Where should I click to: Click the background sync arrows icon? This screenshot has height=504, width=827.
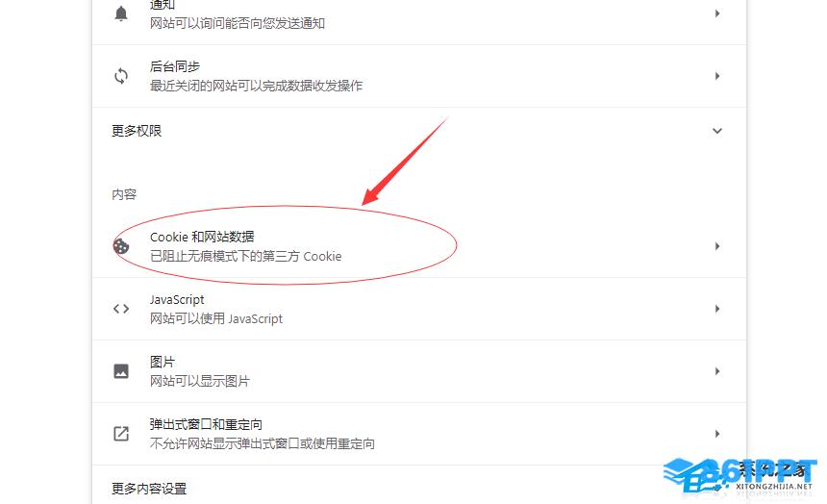[x=121, y=76]
